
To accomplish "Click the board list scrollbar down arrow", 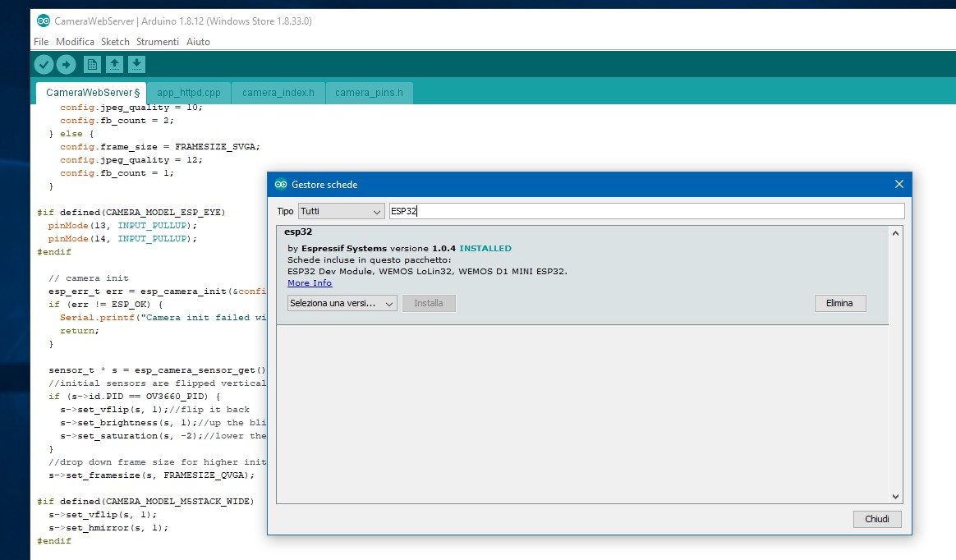I will [x=895, y=497].
